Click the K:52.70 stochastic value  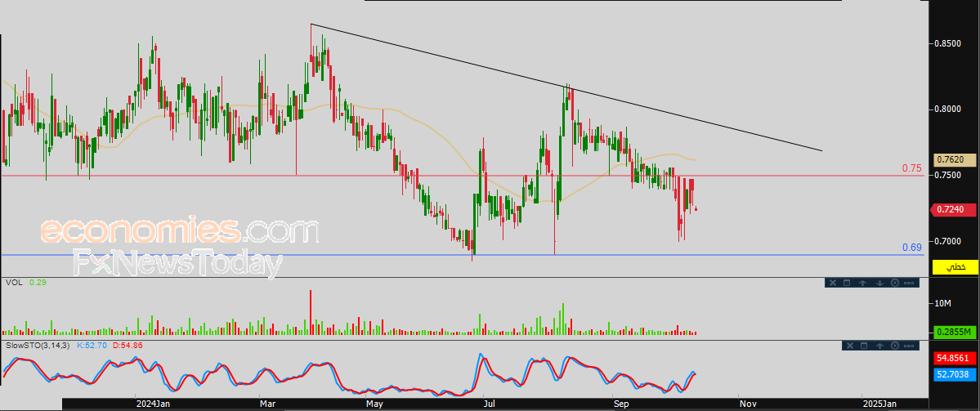[91, 345]
